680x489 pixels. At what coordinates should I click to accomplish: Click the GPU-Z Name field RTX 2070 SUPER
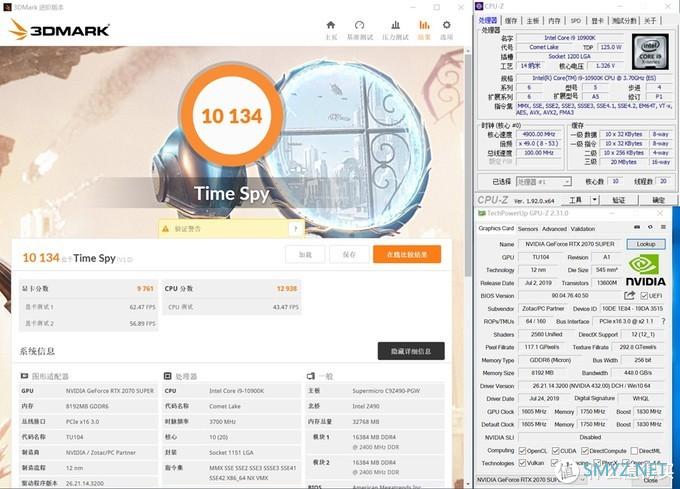click(570, 244)
